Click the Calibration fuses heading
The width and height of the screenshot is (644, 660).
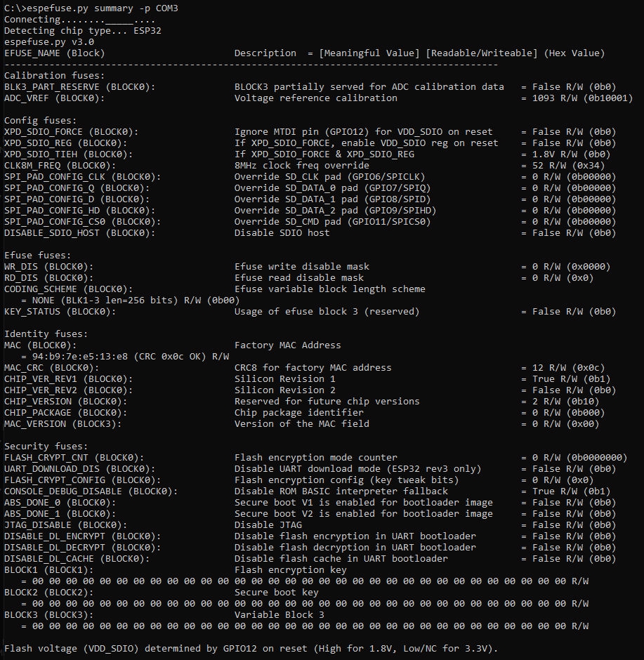pyautogui.click(x=54, y=76)
